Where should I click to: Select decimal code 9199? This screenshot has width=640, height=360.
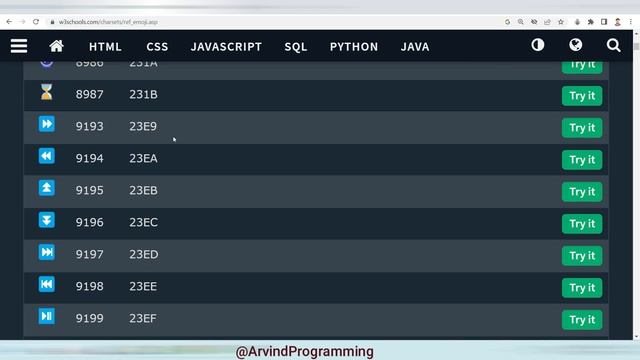(x=89, y=318)
